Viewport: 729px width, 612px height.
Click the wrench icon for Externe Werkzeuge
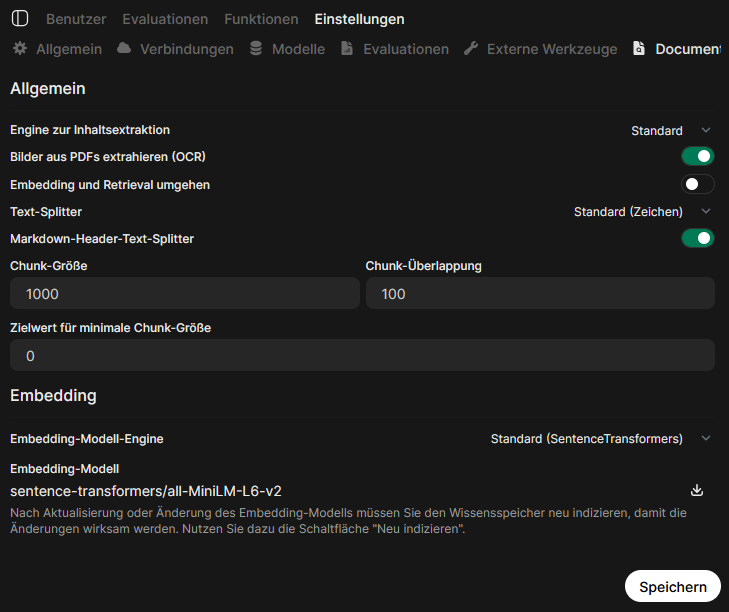coord(471,49)
